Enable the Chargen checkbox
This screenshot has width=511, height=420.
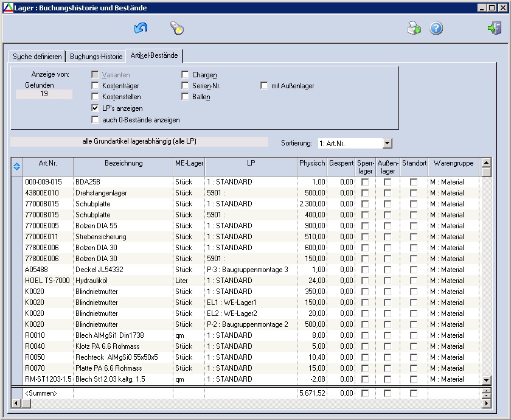click(x=185, y=75)
